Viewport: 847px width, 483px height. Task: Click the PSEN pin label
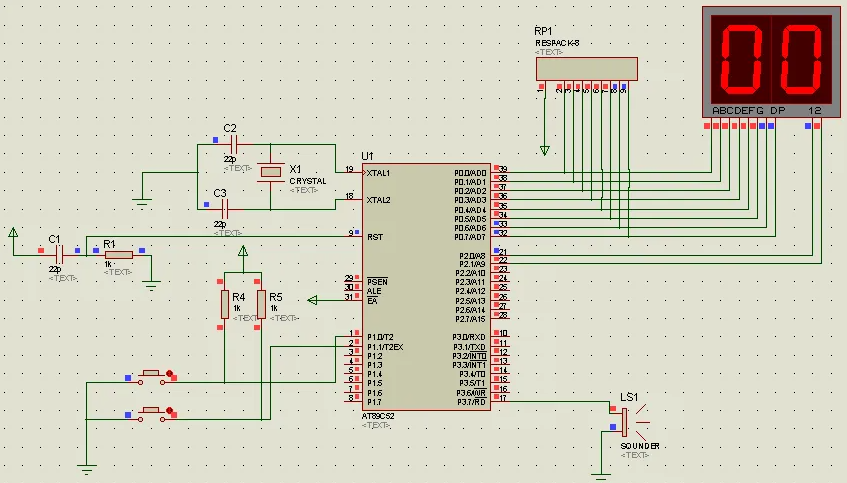(x=377, y=282)
